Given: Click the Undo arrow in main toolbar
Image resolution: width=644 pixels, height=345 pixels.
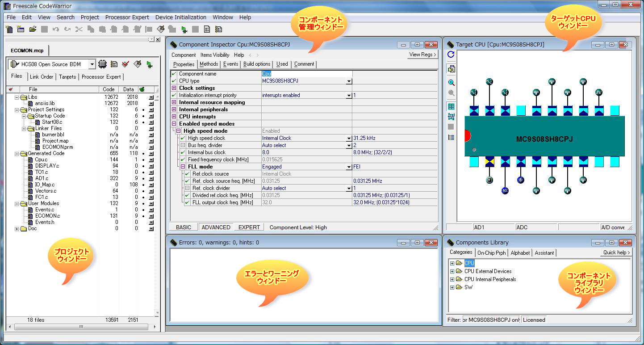Looking at the screenshot, I should [56, 29].
